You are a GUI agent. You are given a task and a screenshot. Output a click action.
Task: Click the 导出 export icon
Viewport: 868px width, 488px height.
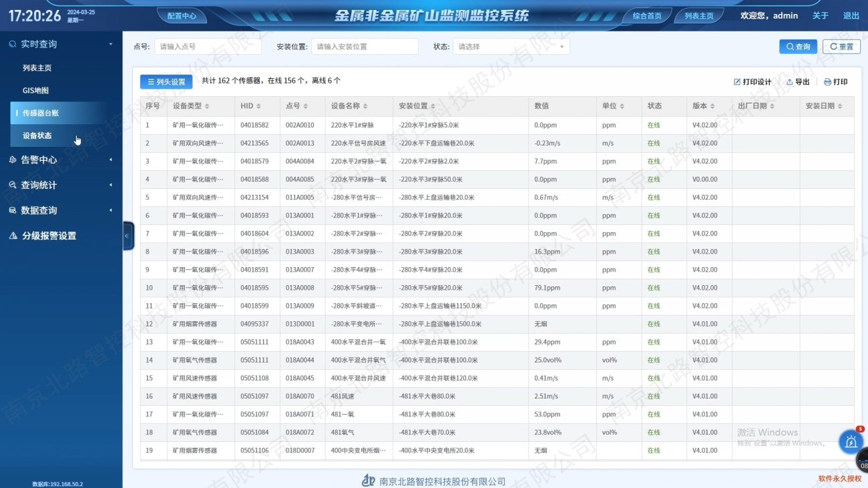pos(790,82)
